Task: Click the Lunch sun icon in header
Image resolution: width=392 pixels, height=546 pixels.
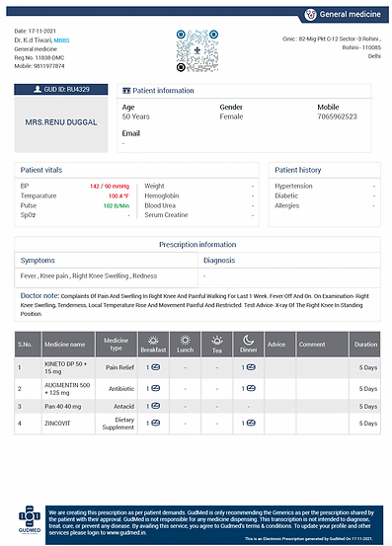Action: pos(185,340)
